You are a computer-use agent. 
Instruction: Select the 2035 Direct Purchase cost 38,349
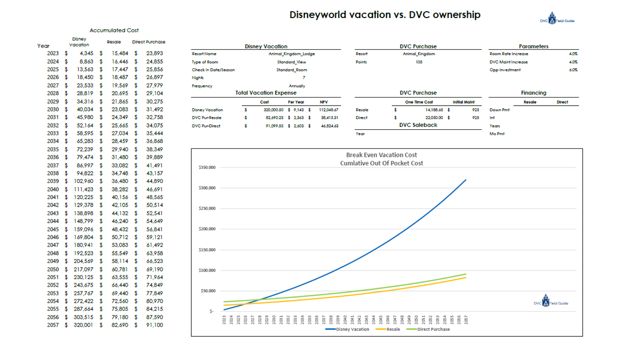coord(154,149)
